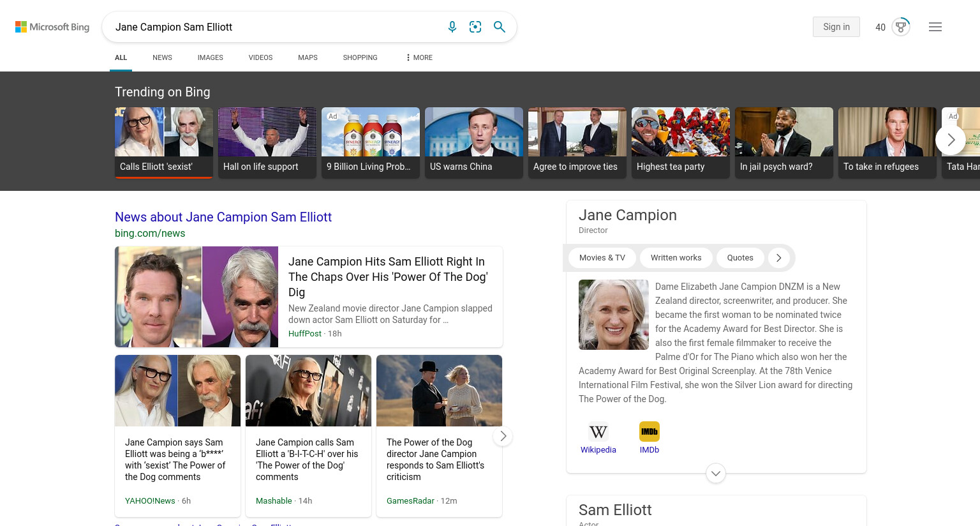Switch to the VIDEOS tab
980x526 pixels.
pyautogui.click(x=260, y=57)
